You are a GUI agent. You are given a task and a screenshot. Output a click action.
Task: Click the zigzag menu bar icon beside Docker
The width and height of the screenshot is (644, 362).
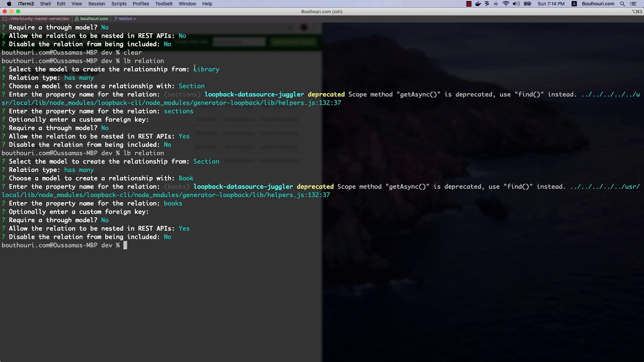487,4
